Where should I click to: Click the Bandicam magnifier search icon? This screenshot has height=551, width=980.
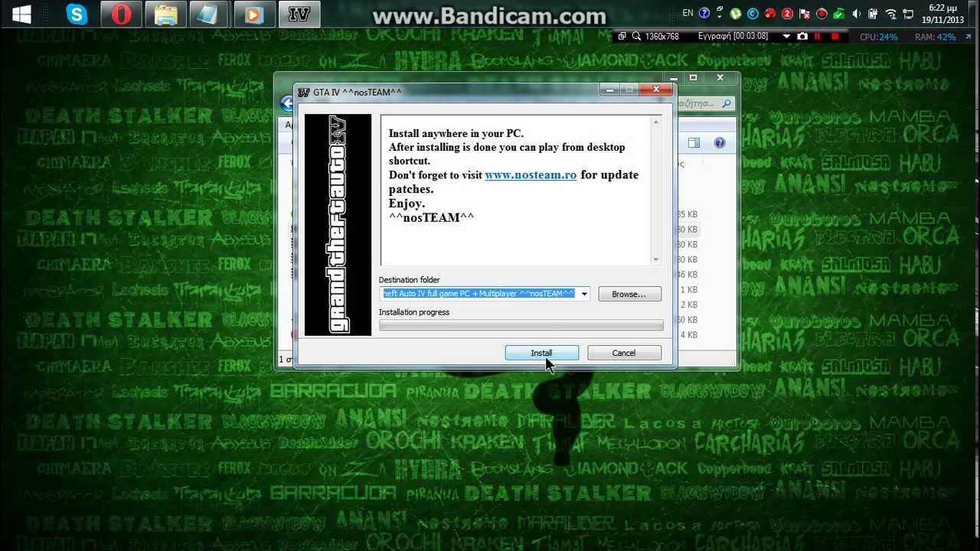click(x=636, y=37)
